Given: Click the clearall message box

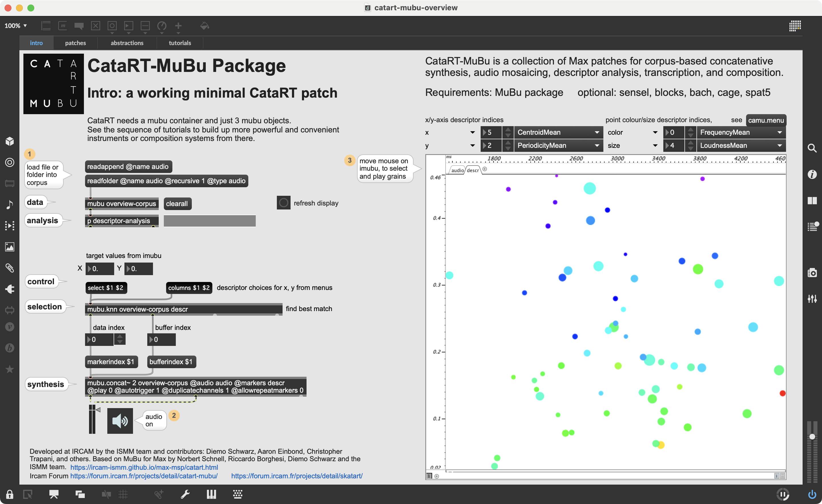Looking at the screenshot, I should click(178, 203).
